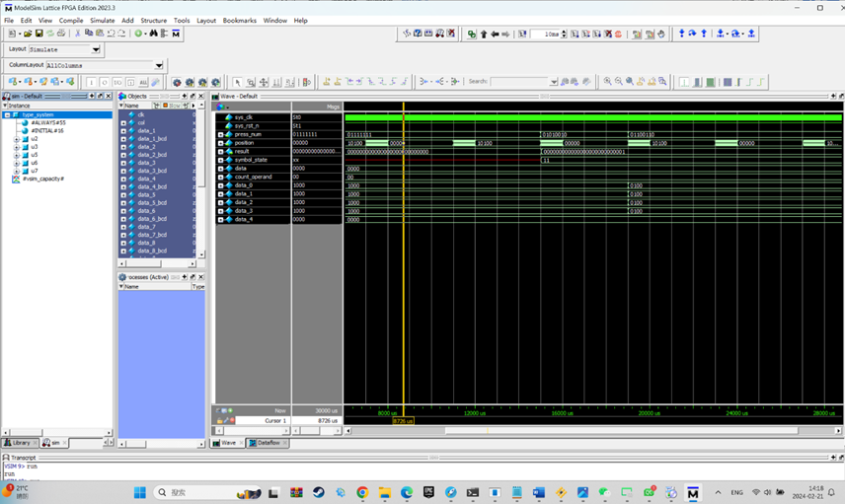This screenshot has width=845, height=504.
Task: Click the Recompile green arrows icon
Action: tap(49, 34)
